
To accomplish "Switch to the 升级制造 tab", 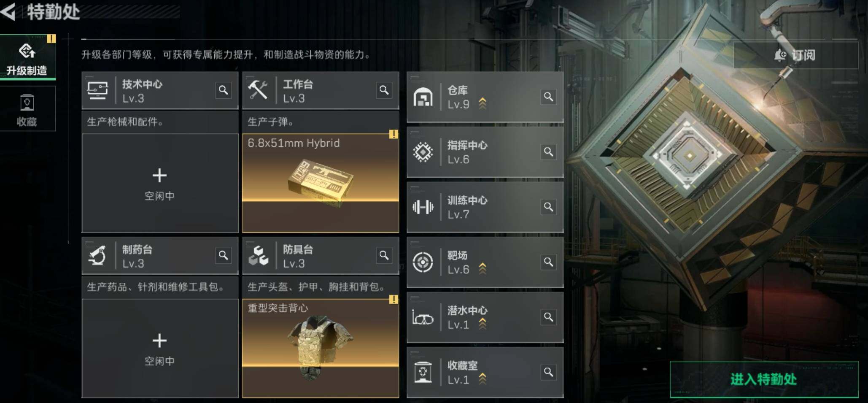I will click(28, 58).
